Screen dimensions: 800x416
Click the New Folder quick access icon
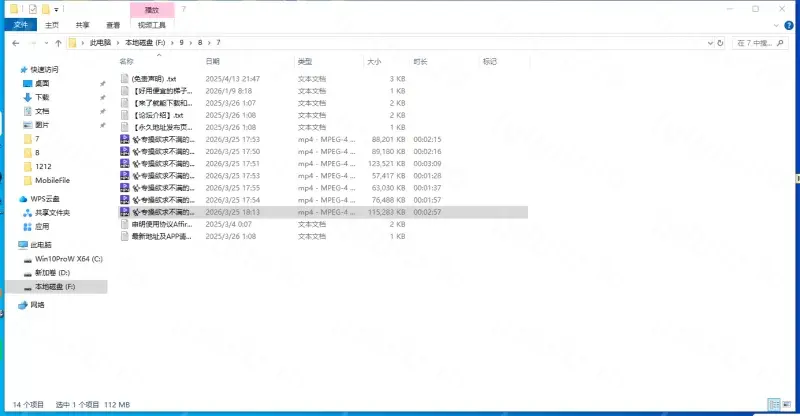click(45, 9)
